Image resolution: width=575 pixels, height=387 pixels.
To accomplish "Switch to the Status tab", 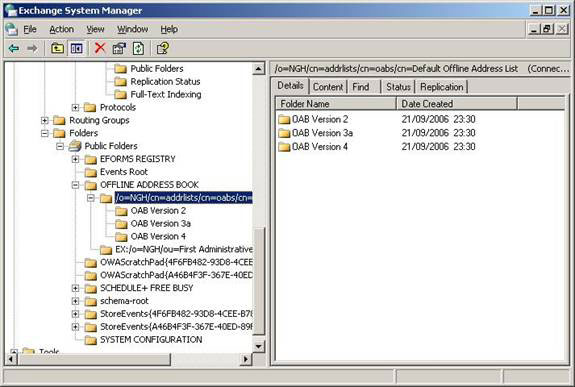I will 398,87.
